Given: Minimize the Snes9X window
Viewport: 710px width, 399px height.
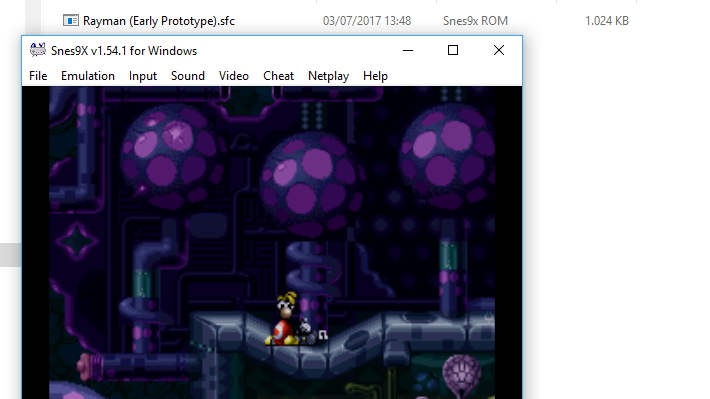Looking at the screenshot, I should coord(408,50).
